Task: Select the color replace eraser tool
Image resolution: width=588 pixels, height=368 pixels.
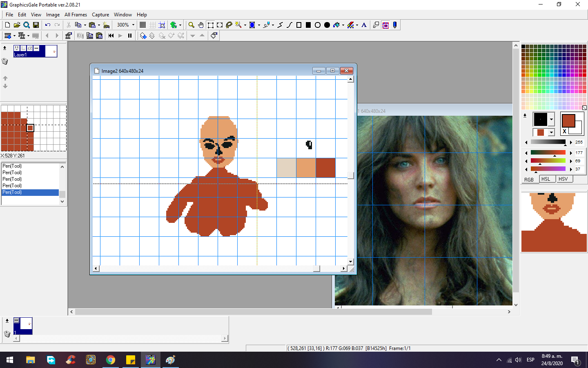Action: (350, 25)
